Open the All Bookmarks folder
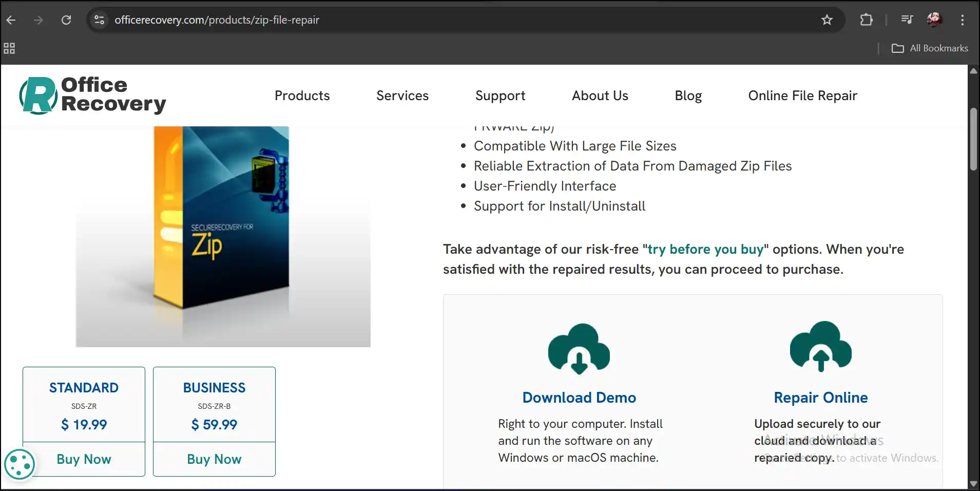This screenshot has width=980, height=491. tap(930, 48)
